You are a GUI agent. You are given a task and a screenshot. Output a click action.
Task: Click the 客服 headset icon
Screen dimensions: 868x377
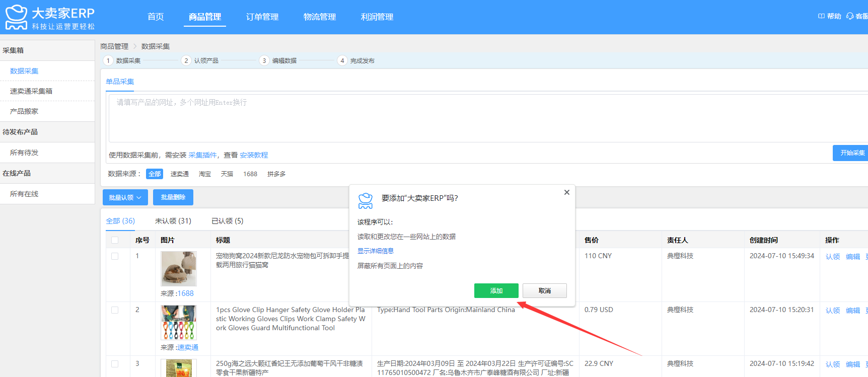coord(850,16)
